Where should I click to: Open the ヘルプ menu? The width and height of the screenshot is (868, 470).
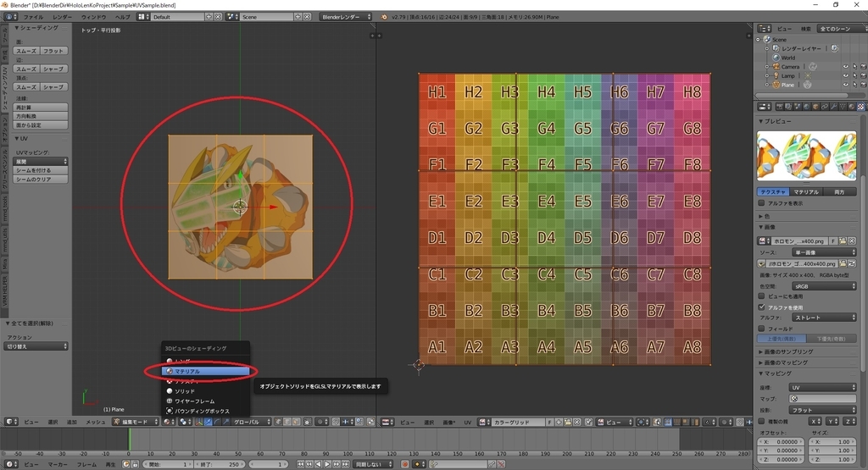(122, 17)
